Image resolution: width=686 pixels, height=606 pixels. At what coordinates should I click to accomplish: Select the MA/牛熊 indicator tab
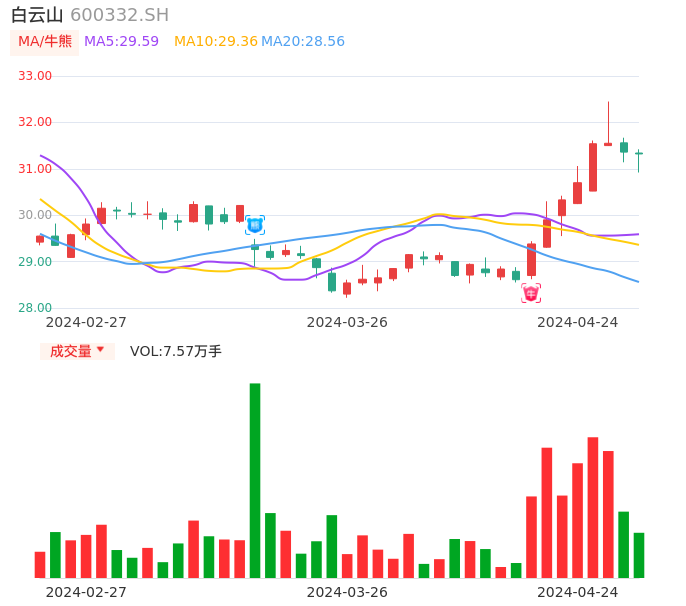coord(45,42)
